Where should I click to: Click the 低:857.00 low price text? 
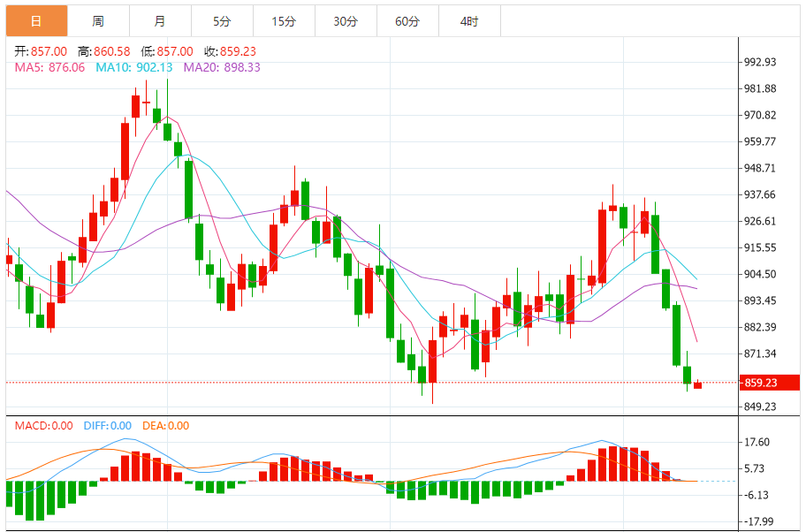(x=167, y=51)
